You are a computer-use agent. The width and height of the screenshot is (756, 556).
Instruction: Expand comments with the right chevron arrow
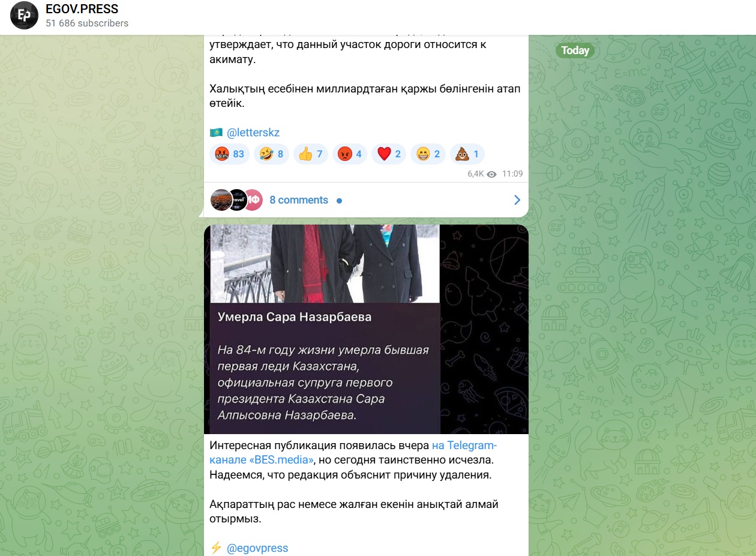tap(517, 200)
